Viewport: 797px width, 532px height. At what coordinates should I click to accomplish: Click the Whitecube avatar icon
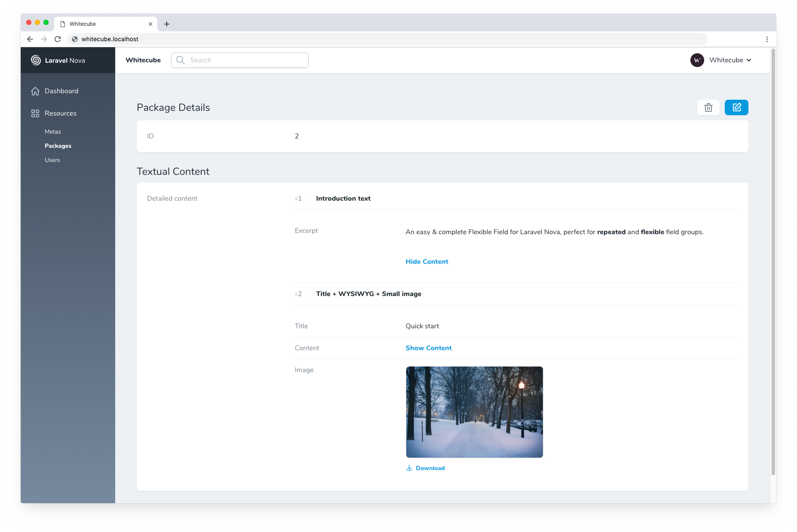[x=697, y=60]
